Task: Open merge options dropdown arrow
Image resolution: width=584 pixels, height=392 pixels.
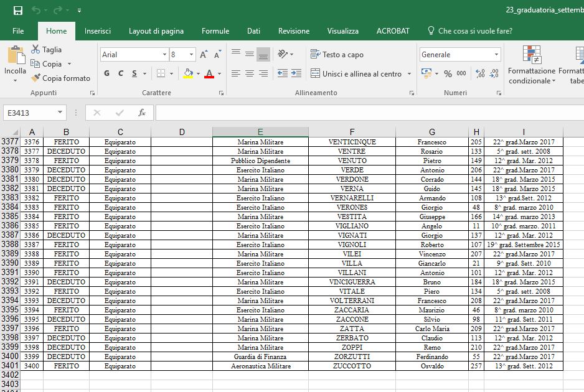Action: point(409,73)
